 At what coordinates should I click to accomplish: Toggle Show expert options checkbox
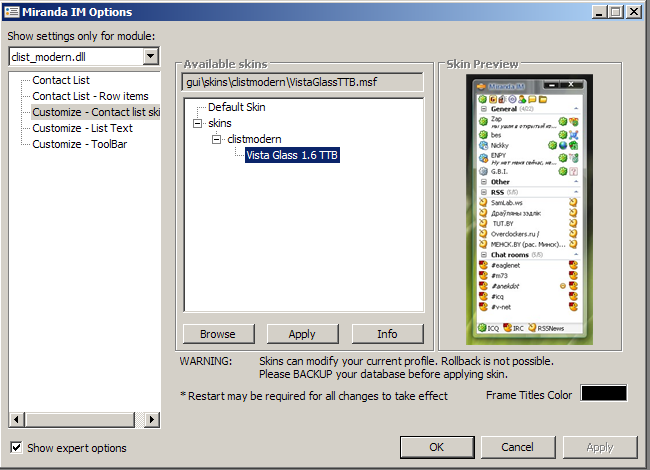click(16, 448)
